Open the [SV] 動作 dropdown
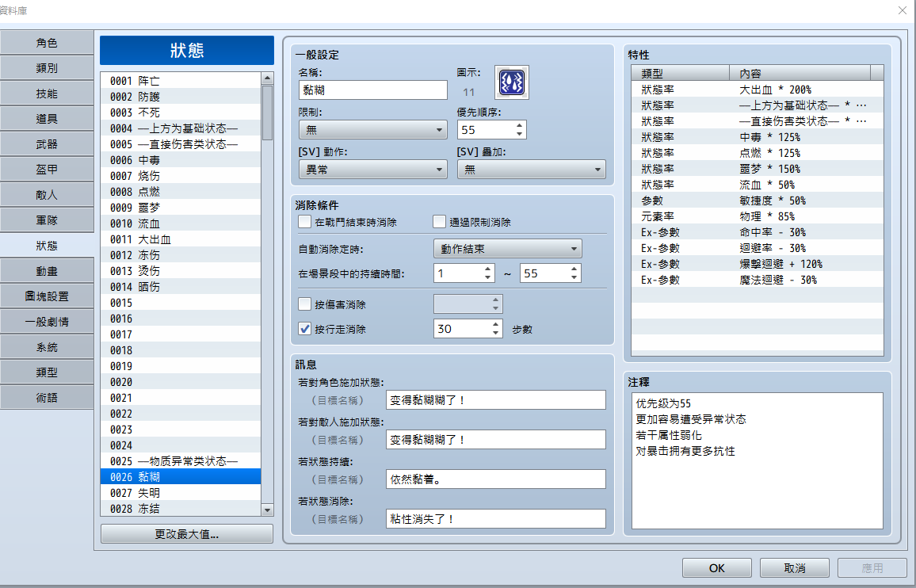The width and height of the screenshot is (916, 588). (x=372, y=170)
